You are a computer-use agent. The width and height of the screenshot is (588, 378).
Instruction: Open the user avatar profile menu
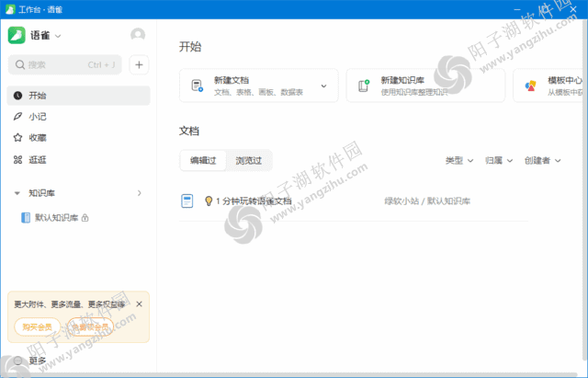tap(138, 35)
